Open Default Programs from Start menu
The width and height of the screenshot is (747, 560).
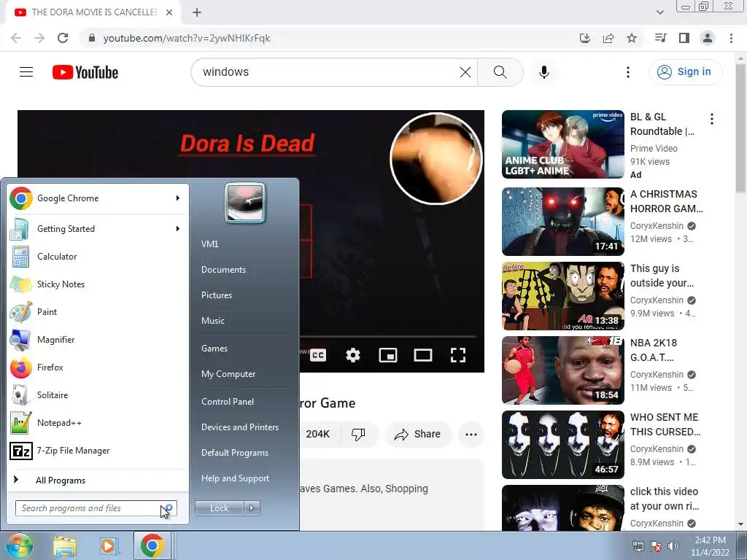coord(235,453)
